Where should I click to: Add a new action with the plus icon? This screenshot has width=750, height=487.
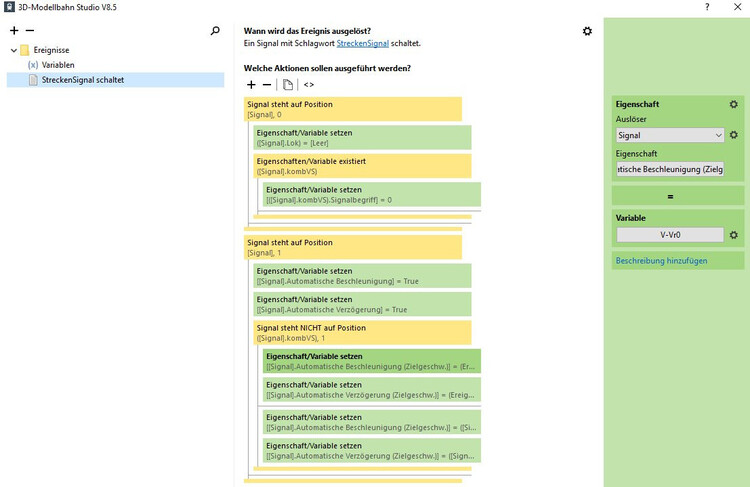[x=251, y=85]
